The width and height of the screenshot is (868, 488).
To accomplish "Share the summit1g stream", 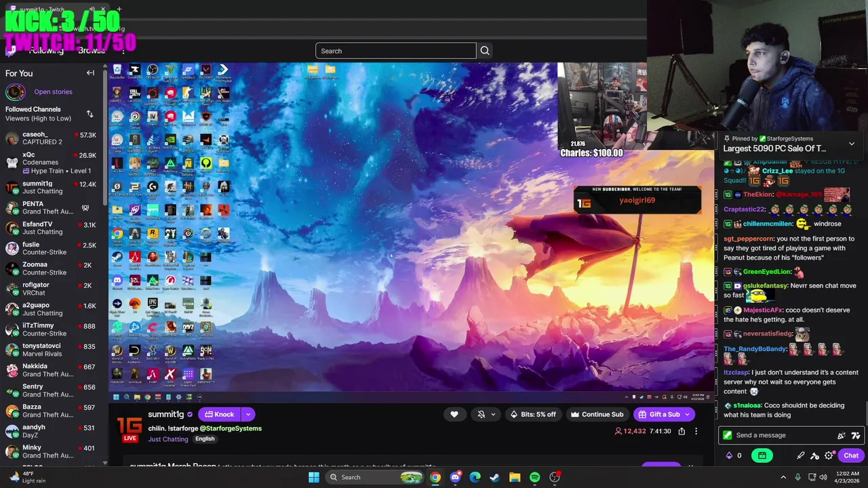I will point(682,431).
